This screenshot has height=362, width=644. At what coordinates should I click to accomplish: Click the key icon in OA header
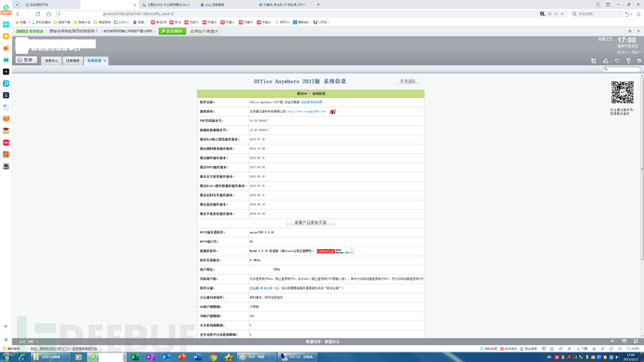628,61
